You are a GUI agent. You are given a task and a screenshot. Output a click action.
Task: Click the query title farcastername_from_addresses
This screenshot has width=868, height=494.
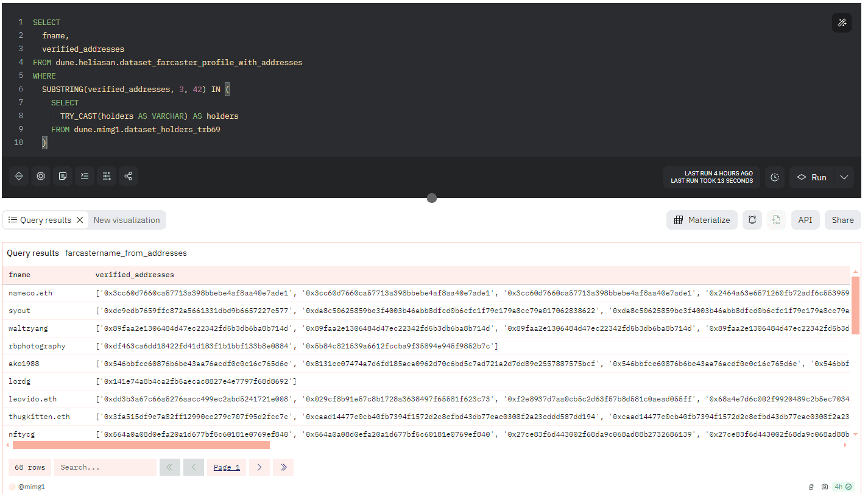pyautogui.click(x=126, y=253)
